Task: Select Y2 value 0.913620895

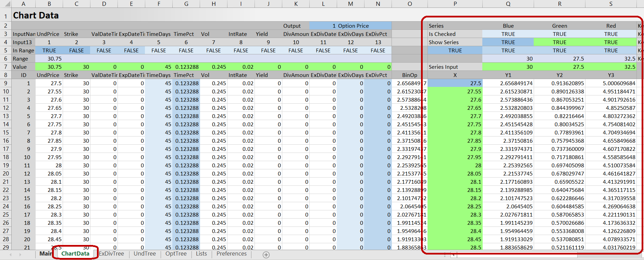Action: click(x=559, y=83)
